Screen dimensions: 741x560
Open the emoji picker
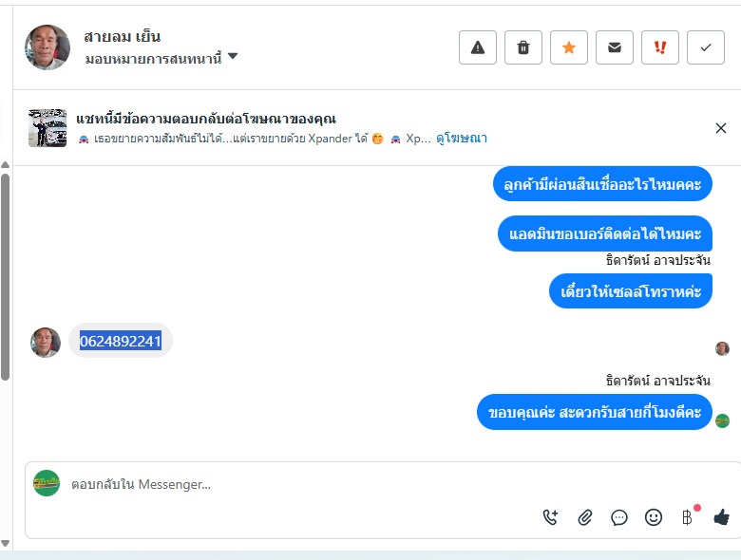click(x=654, y=517)
